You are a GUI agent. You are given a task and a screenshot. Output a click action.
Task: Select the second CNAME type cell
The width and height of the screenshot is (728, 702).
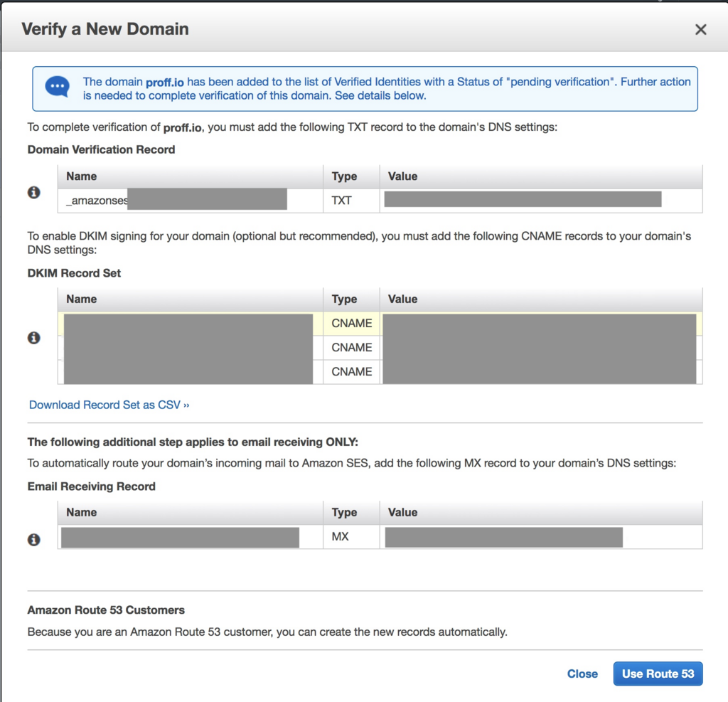[x=351, y=348]
